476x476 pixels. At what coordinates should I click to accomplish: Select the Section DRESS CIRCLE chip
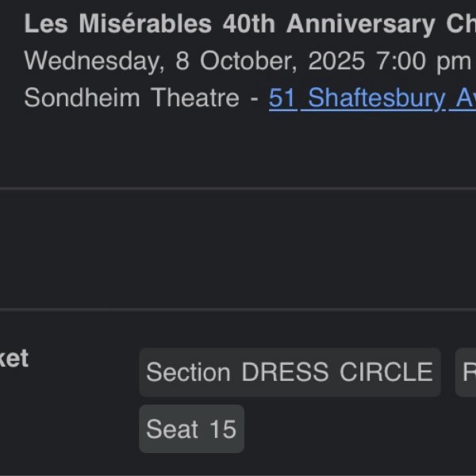click(290, 372)
